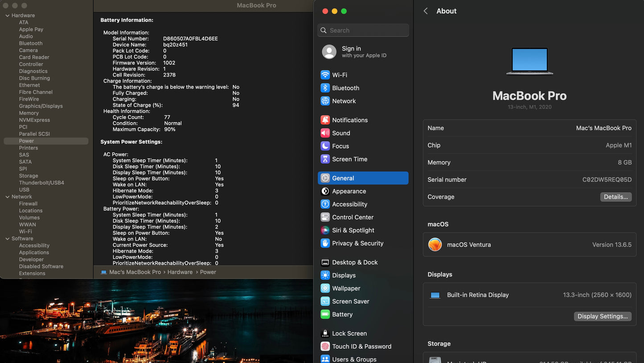Click the Coverage Details button
The image size is (644, 363).
tap(615, 197)
